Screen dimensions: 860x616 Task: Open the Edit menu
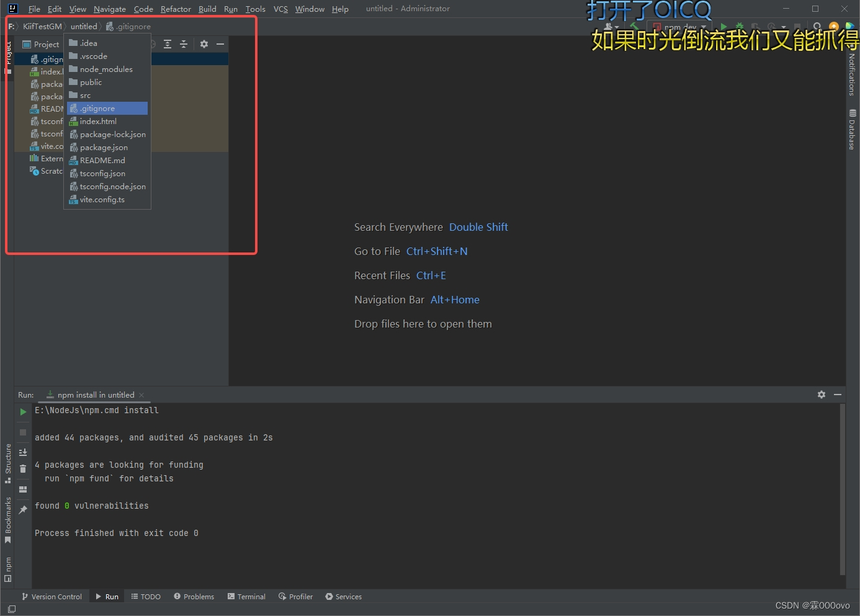pos(55,9)
